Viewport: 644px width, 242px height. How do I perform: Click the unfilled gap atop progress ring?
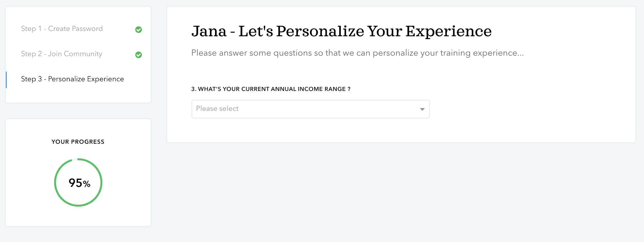(75, 159)
